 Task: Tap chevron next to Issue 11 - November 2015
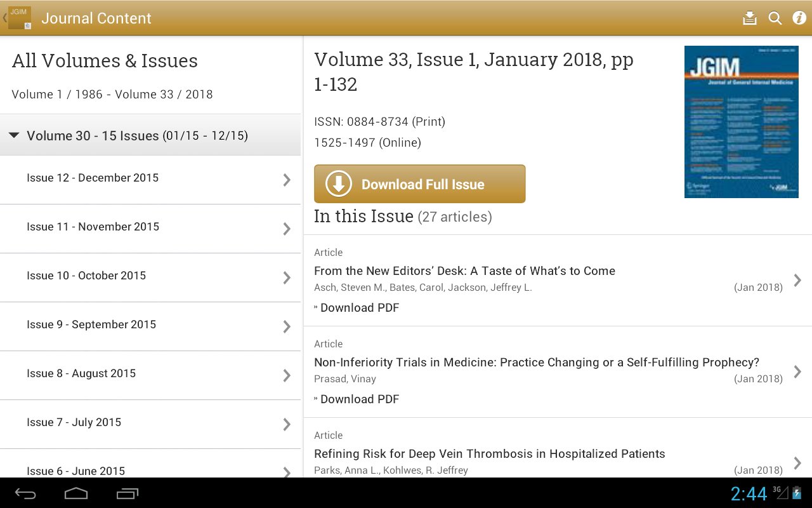(287, 229)
